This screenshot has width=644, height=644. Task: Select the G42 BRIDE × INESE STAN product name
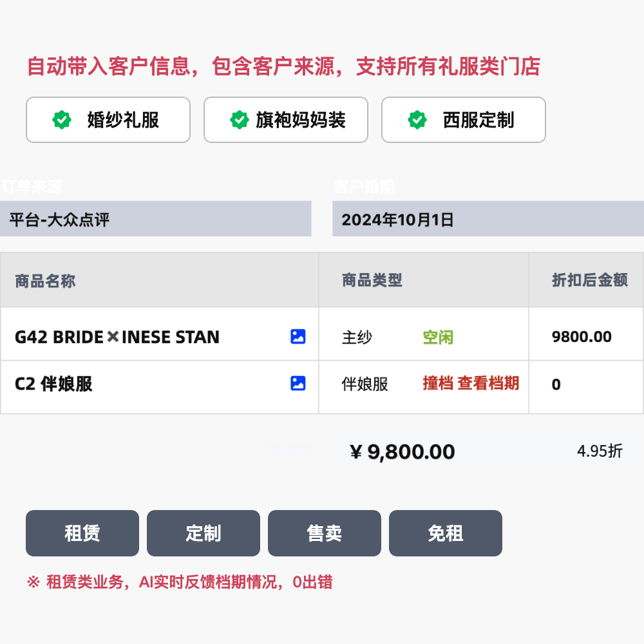pyautogui.click(x=117, y=337)
